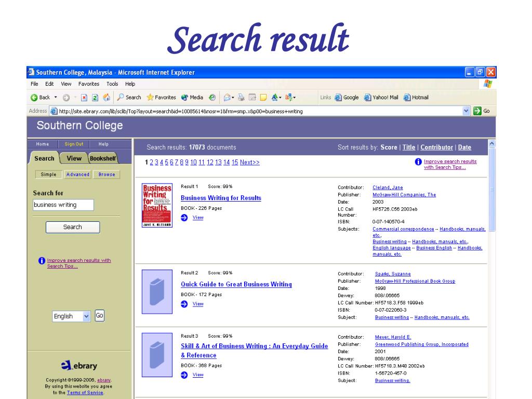Click contributor link Meyer, Harold E.

click(393, 337)
